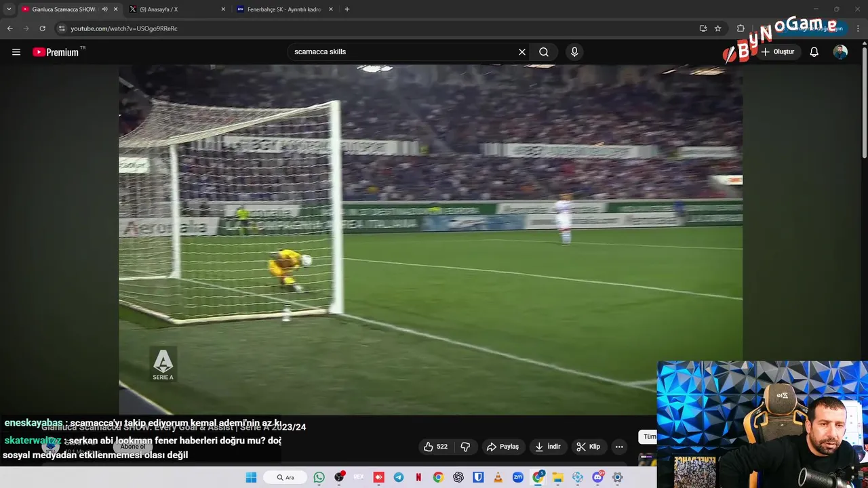The height and width of the screenshot is (488, 868).
Task: Open Chrome three-dot menu
Action: 859,28
